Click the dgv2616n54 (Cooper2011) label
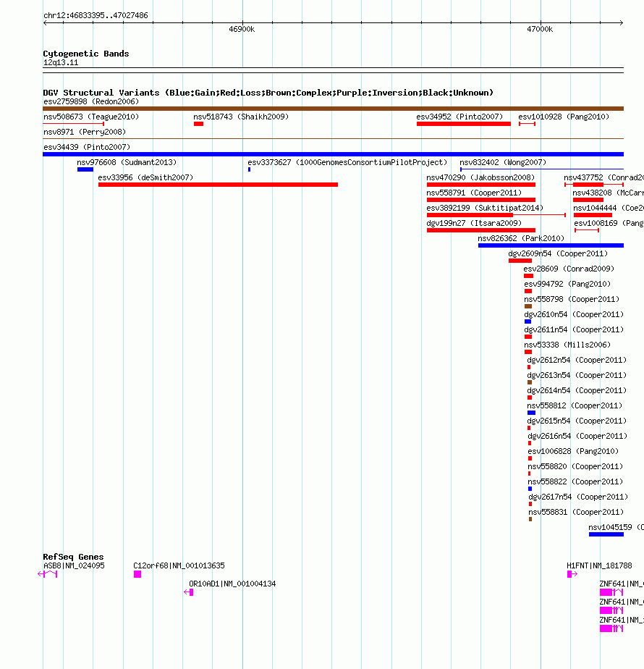Screen dimensions: 644x669 [577, 436]
